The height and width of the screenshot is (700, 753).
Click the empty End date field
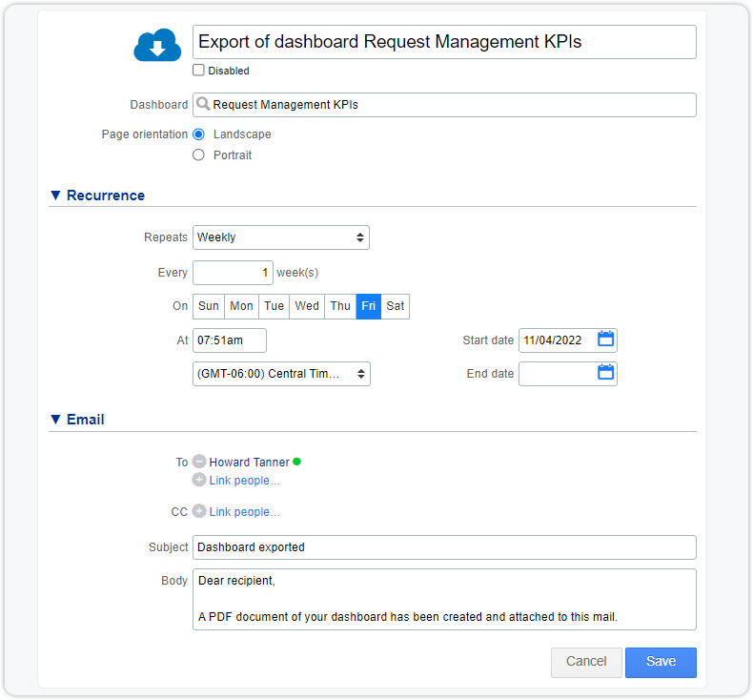pos(568,374)
